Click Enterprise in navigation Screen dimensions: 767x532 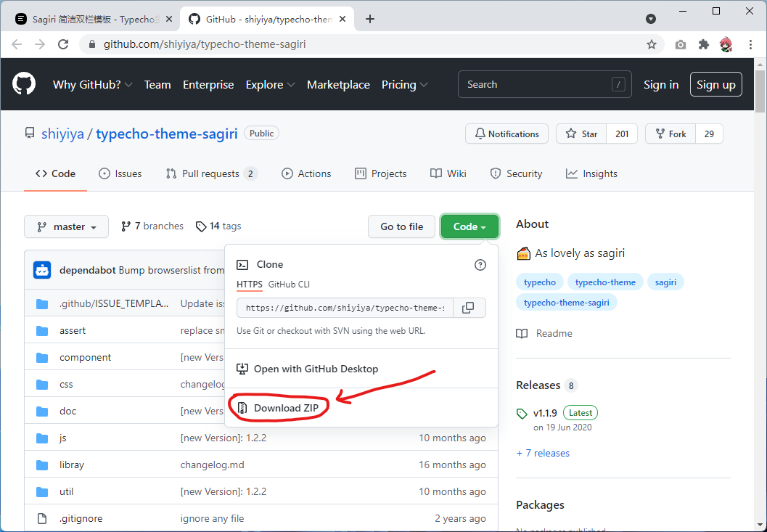click(x=208, y=85)
